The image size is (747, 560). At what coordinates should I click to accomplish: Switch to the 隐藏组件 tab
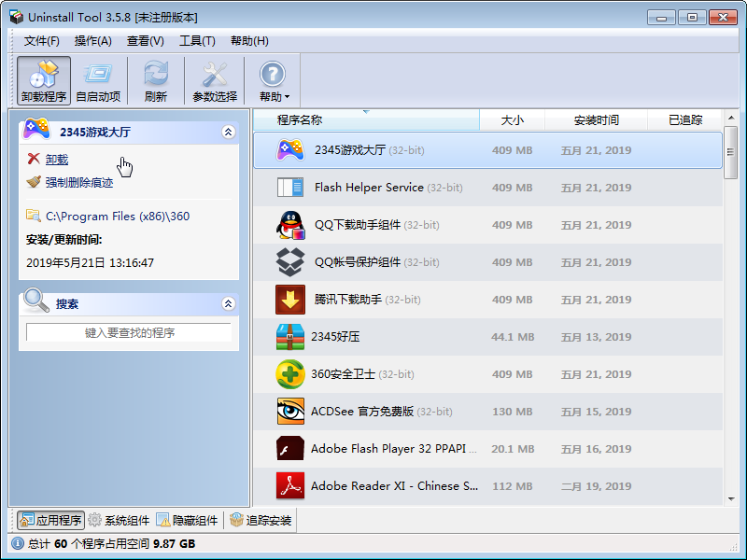[x=188, y=520]
